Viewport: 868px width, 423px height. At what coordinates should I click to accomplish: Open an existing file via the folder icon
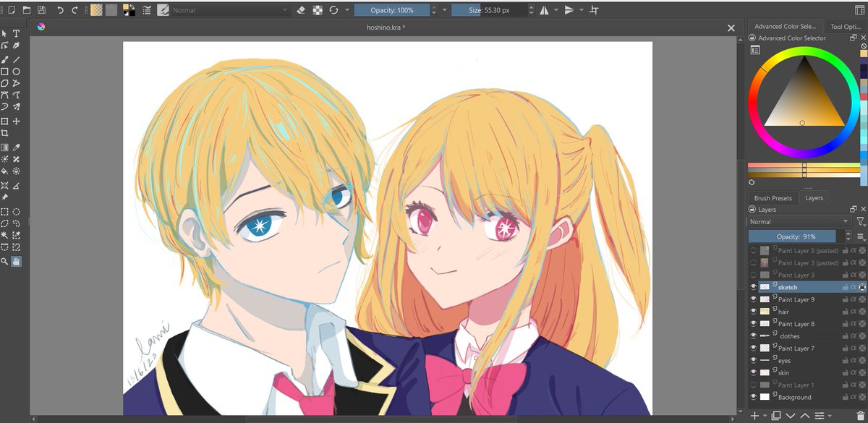[x=26, y=10]
